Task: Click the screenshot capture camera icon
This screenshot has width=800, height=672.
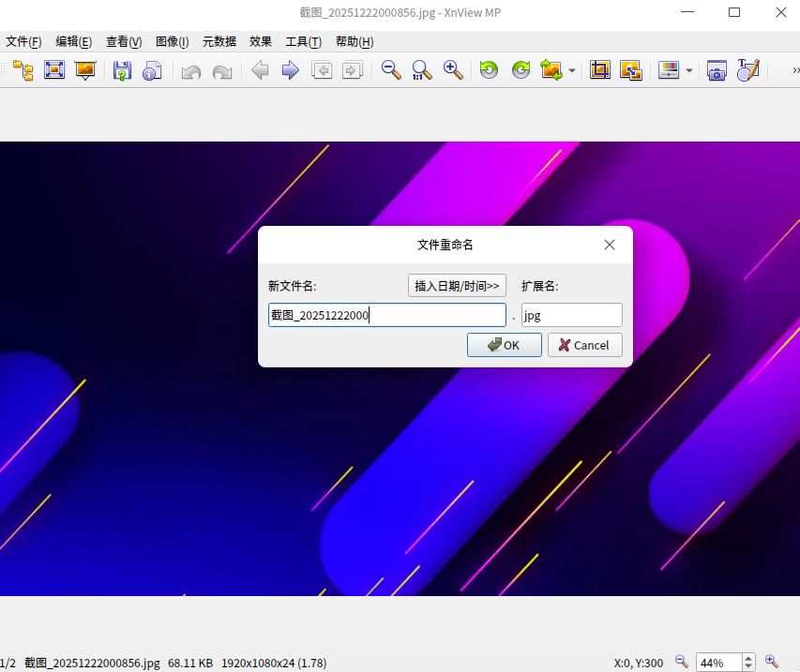Action: tap(717, 70)
